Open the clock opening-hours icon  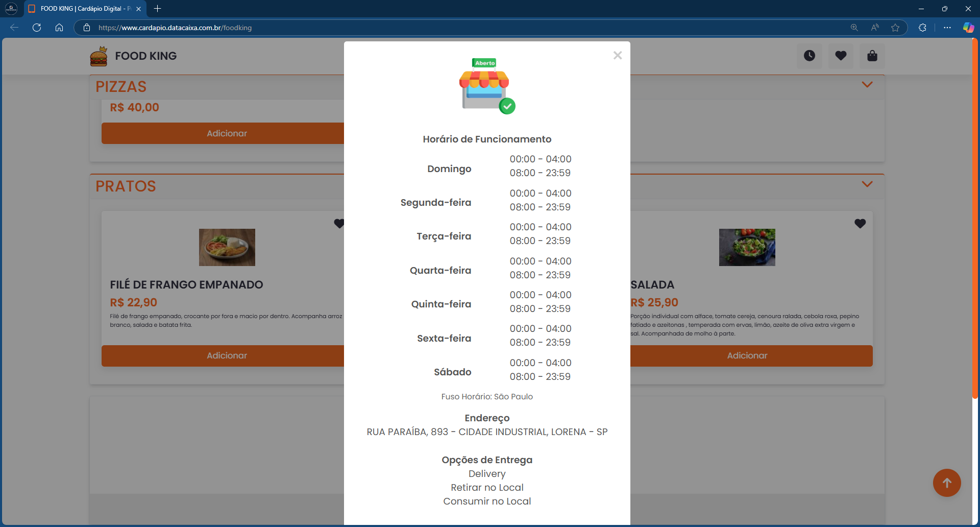(x=809, y=56)
